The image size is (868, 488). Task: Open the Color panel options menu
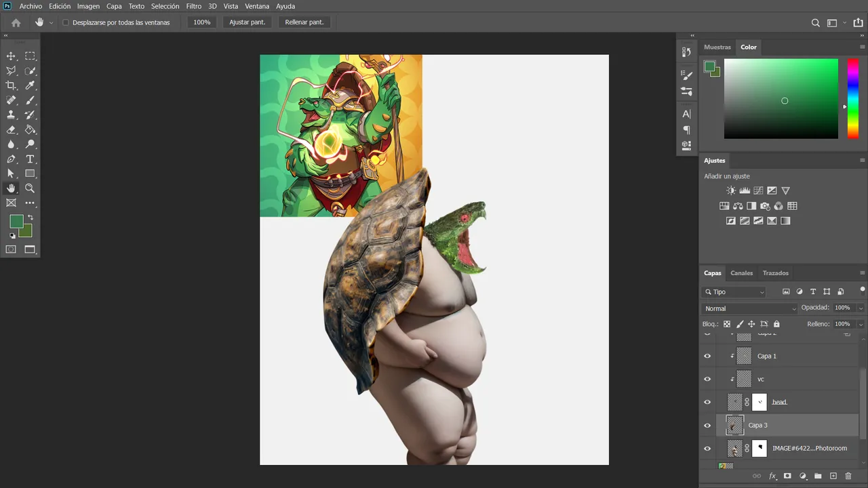(x=863, y=47)
